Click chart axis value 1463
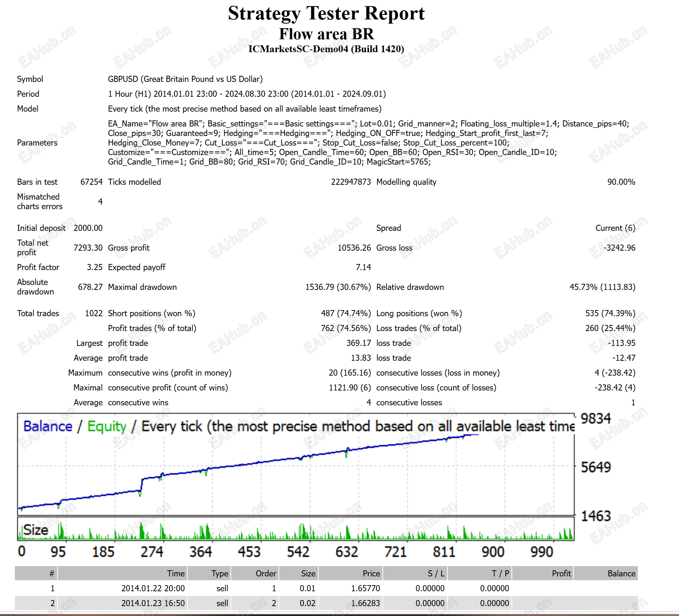Screen dimensions: 679x616 coord(596,516)
